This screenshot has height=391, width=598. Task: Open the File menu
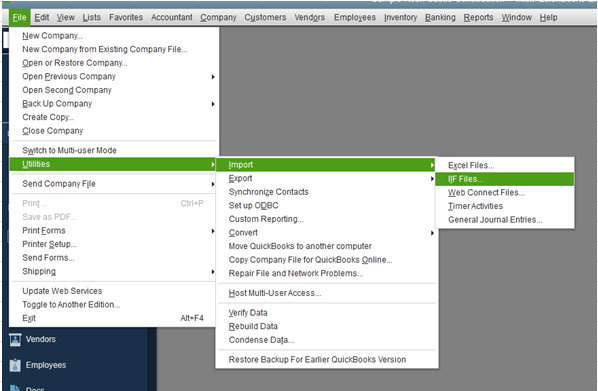click(19, 18)
